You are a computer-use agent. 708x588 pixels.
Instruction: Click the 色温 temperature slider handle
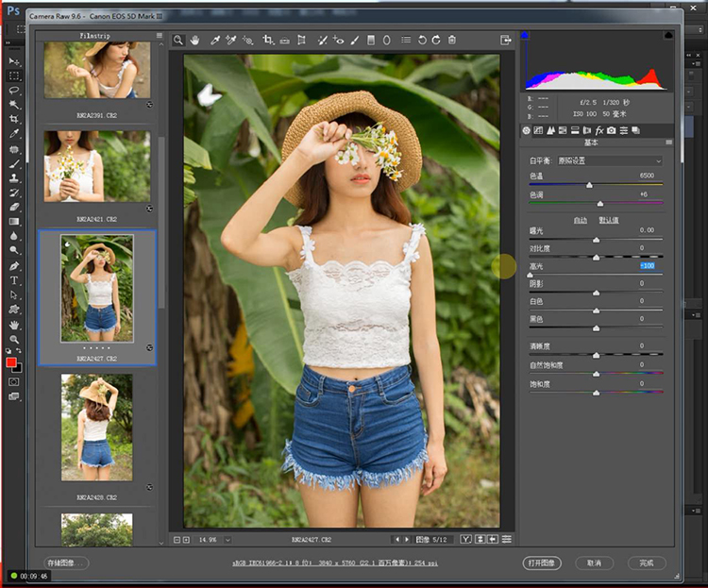click(x=589, y=185)
